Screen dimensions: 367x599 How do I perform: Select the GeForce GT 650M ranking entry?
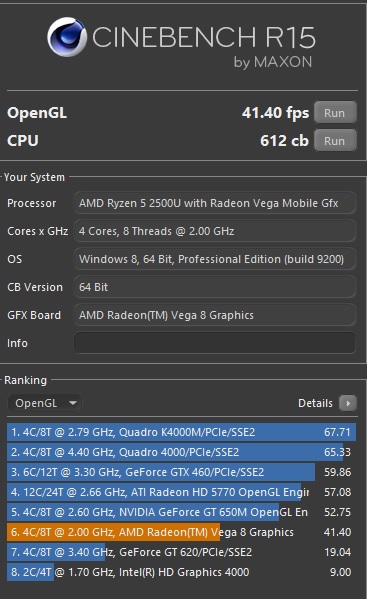(x=181, y=512)
